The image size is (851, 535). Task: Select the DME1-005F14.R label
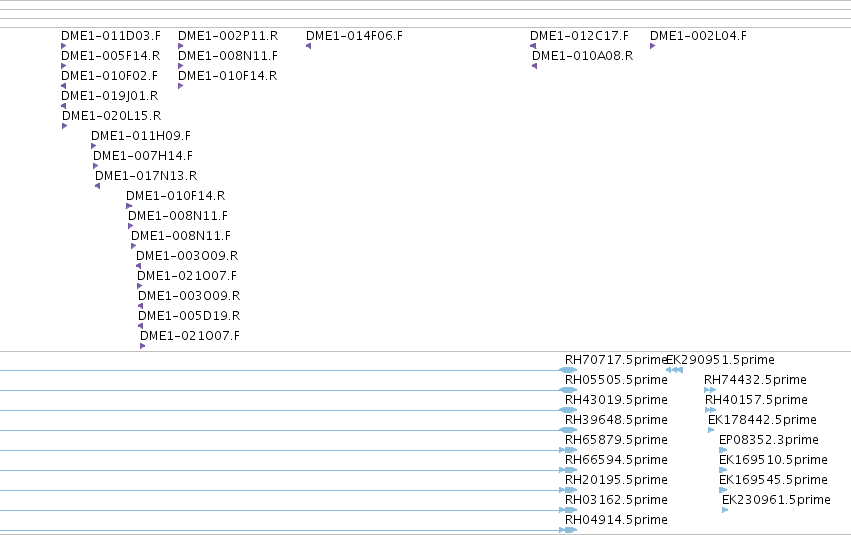(x=111, y=56)
